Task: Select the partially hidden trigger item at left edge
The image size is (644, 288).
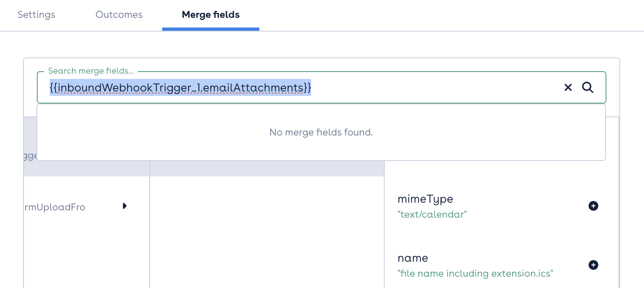Action: click(30, 156)
